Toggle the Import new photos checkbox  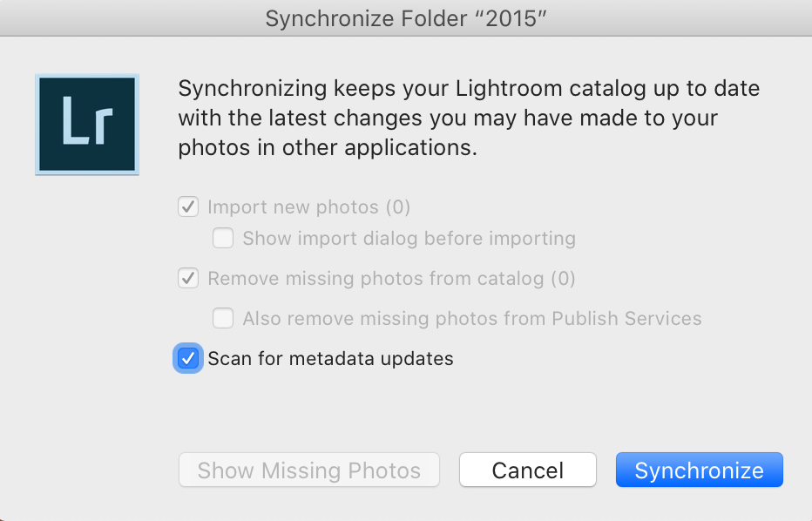(188, 206)
